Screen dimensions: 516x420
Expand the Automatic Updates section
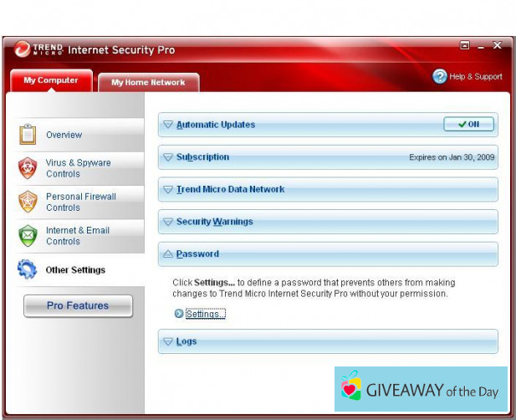point(215,125)
